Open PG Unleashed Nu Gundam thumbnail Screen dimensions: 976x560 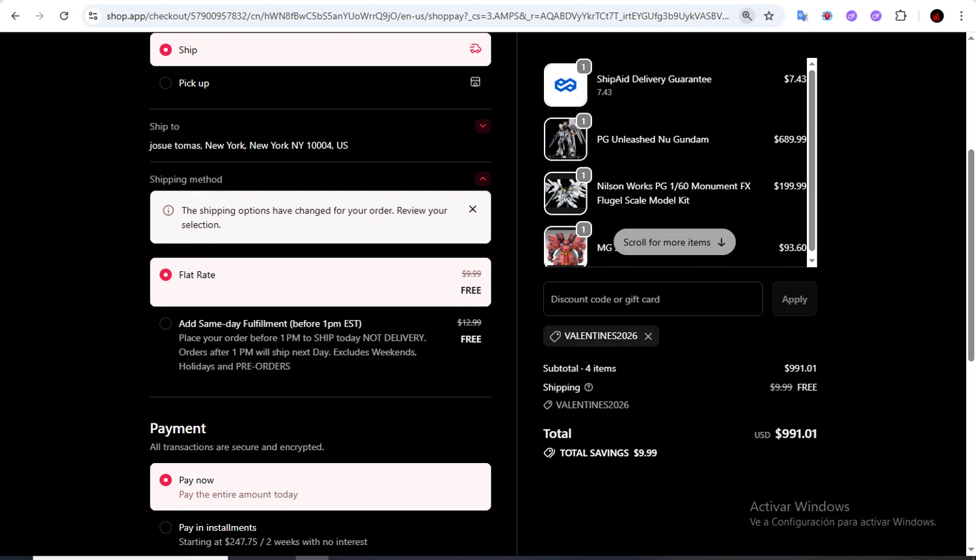pos(565,139)
